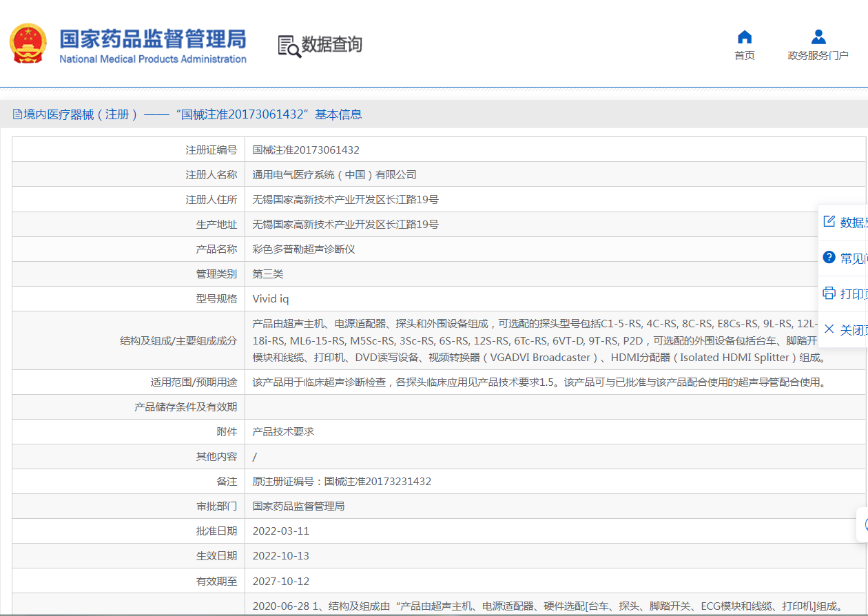Click the 结构及组成/主要组成成分 label
Screen dimensions: 868x616
[178, 341]
